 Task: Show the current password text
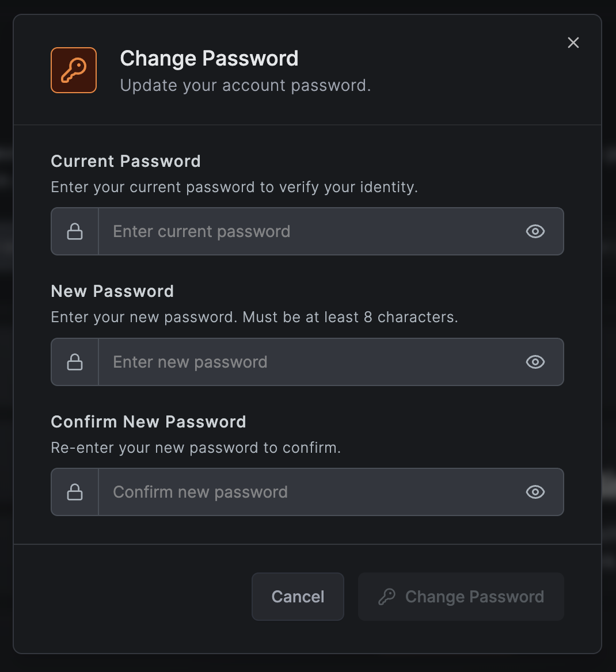click(535, 231)
